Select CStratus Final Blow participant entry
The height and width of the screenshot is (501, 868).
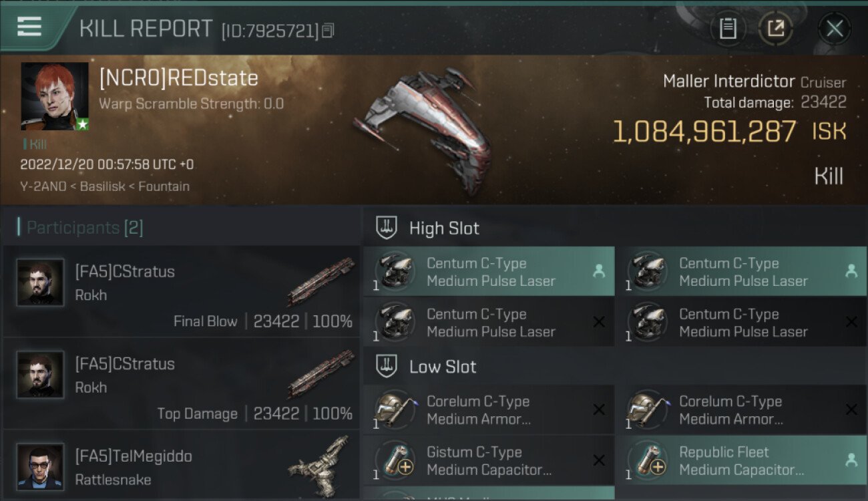(x=182, y=296)
